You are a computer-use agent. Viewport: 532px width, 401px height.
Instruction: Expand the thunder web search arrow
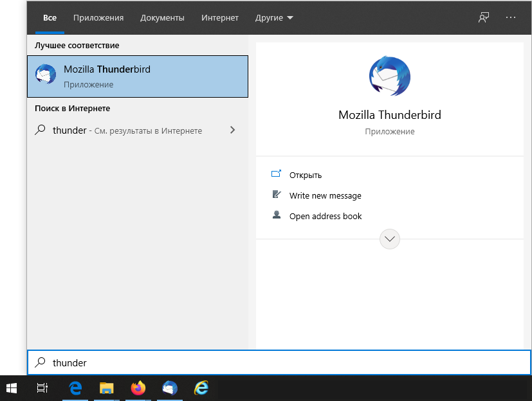[x=232, y=130]
